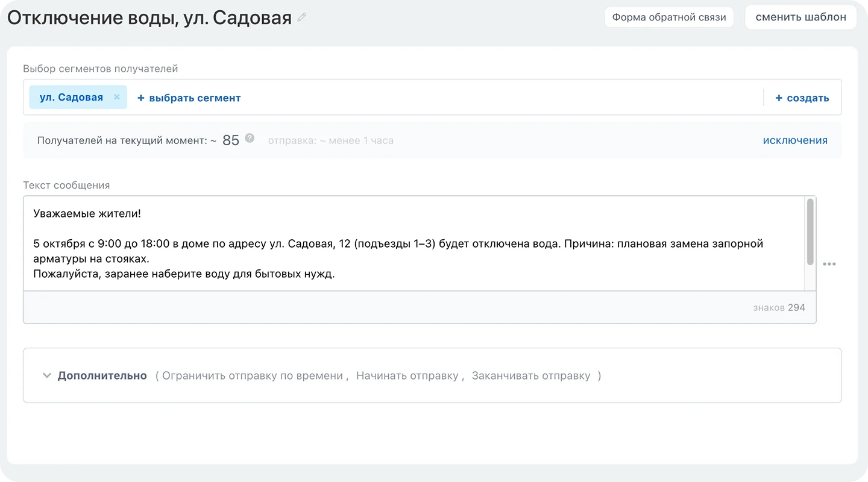
Task: Open recipients count help question mark
Action: (250, 138)
